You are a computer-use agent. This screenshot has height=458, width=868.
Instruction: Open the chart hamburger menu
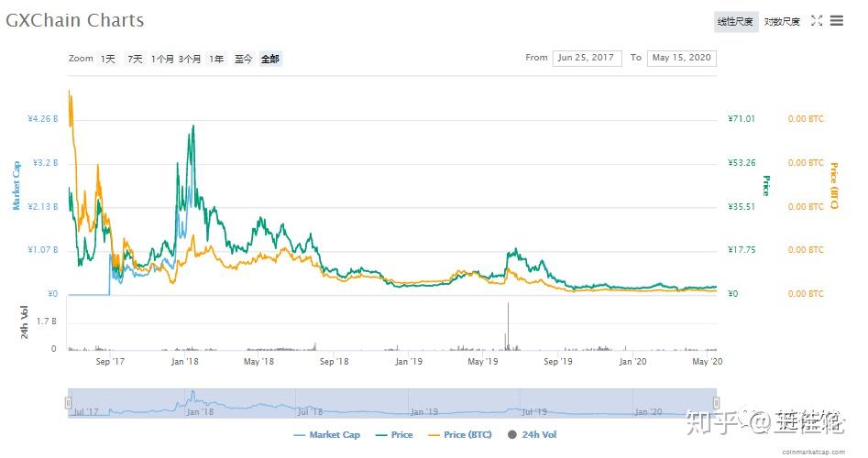click(x=837, y=21)
